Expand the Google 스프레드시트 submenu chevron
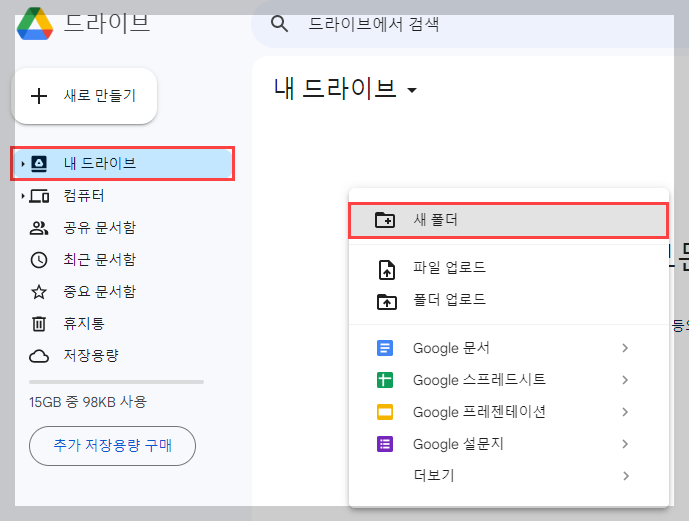 pyautogui.click(x=625, y=380)
